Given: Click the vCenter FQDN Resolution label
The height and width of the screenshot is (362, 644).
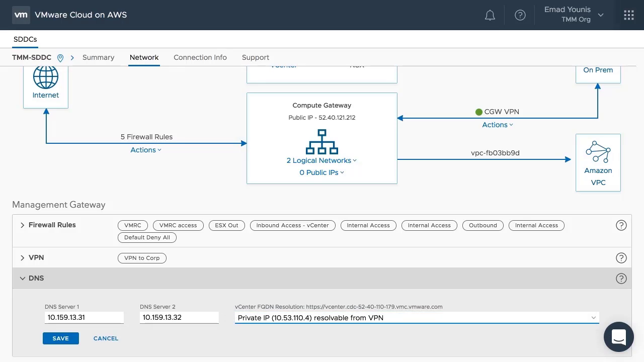Looking at the screenshot, I should pos(339,307).
